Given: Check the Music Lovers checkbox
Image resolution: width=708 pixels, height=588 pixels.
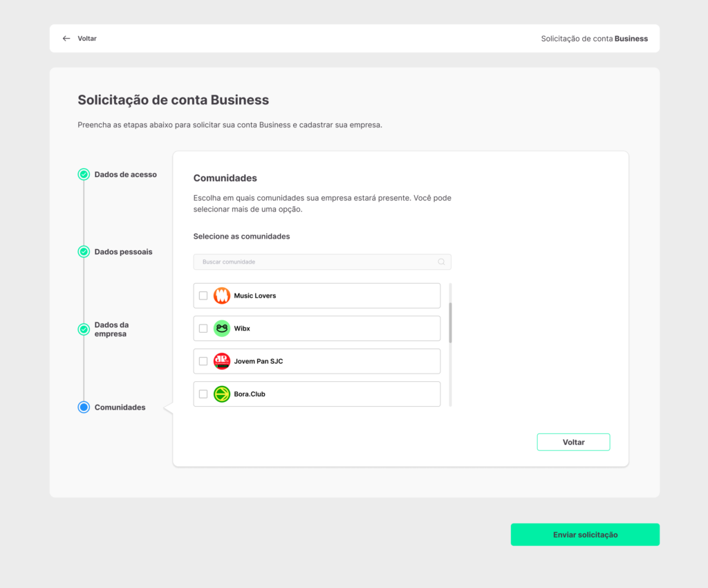Looking at the screenshot, I should click(x=203, y=296).
